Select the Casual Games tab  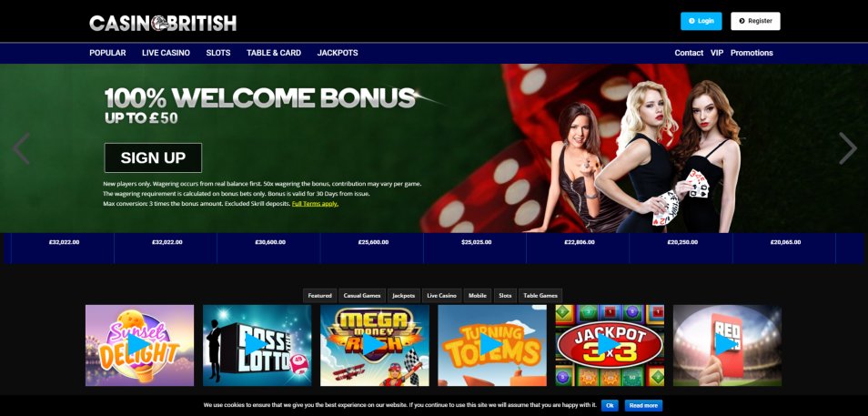[362, 296]
